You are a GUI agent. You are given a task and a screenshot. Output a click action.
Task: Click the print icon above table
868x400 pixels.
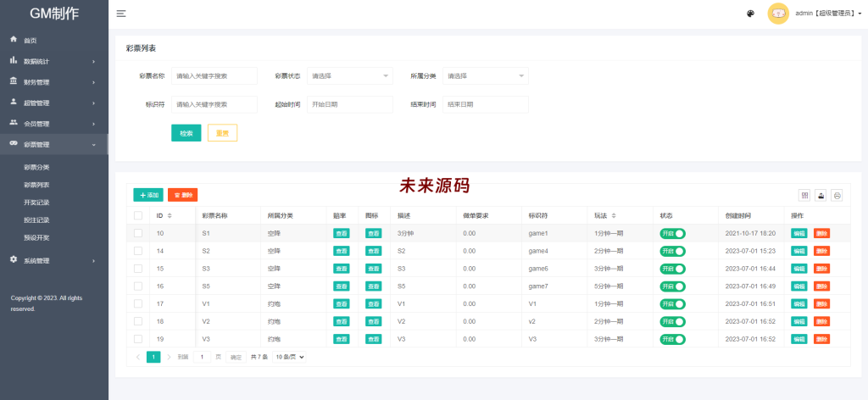click(x=837, y=195)
